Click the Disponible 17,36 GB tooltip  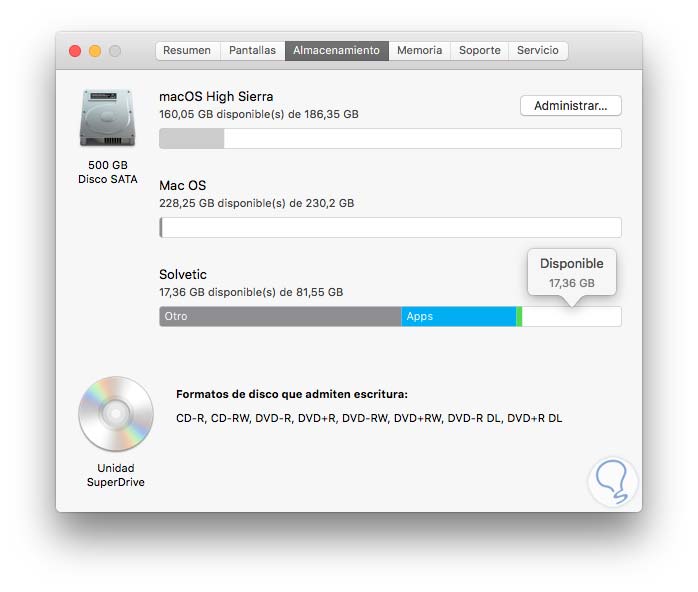(x=572, y=272)
